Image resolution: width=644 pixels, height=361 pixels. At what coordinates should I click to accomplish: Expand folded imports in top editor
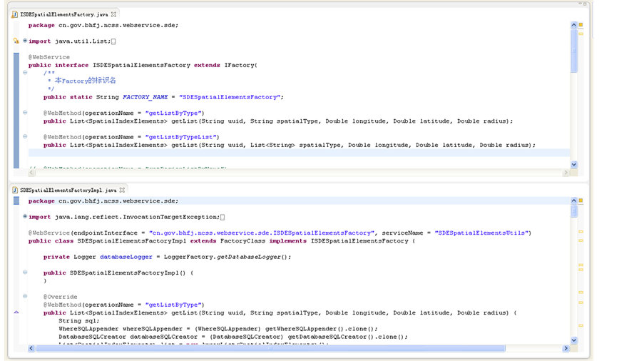coord(25,41)
